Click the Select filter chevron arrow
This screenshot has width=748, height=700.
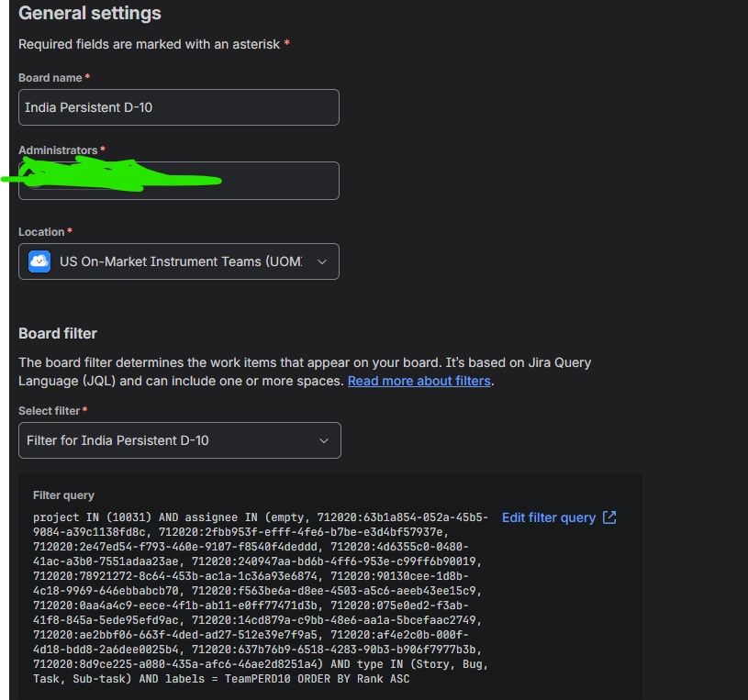tap(323, 440)
